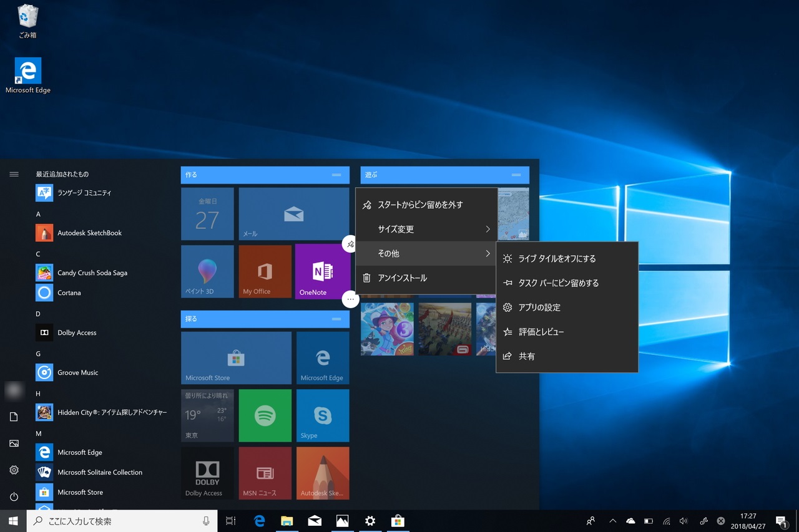
Task: Click the letter C header in app list
Action: (38, 254)
